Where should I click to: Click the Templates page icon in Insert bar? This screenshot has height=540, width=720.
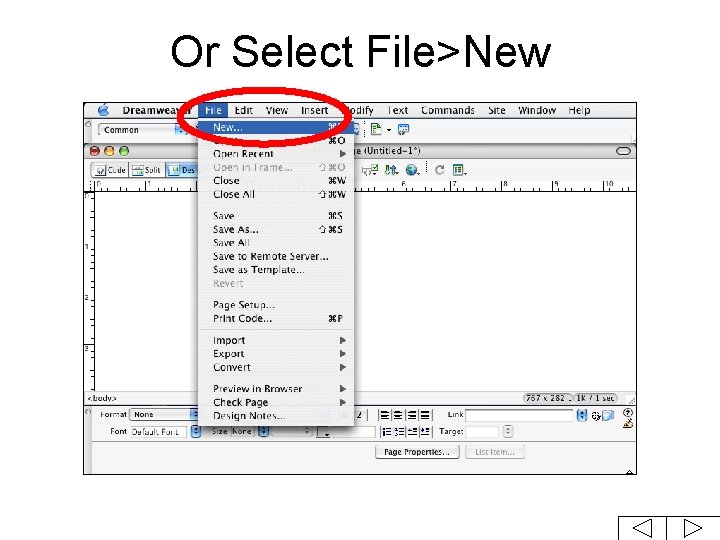[376, 129]
